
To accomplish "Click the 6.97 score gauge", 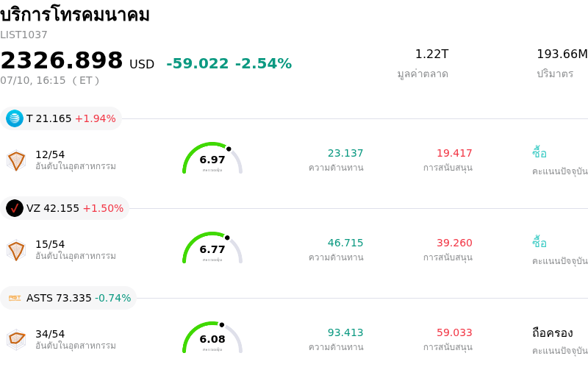I will tap(212, 158).
